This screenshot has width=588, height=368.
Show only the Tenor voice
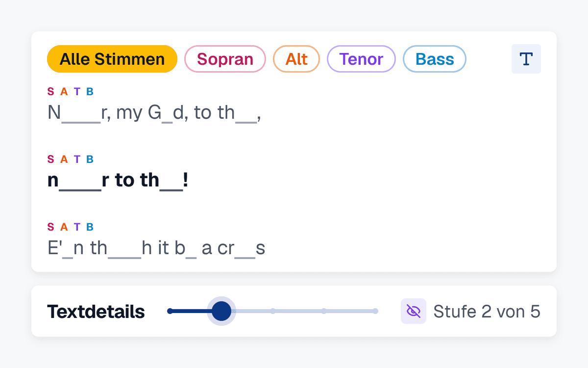(x=361, y=59)
